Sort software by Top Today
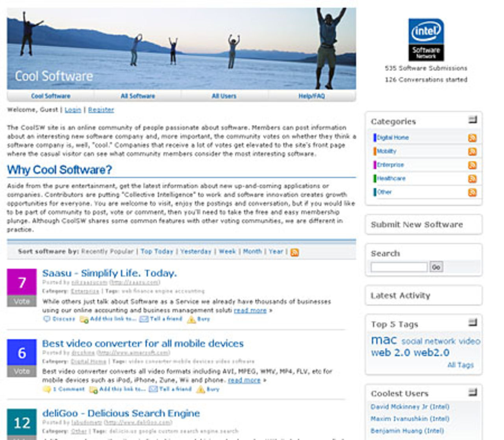The height and width of the screenshot is (440, 504). point(157,251)
